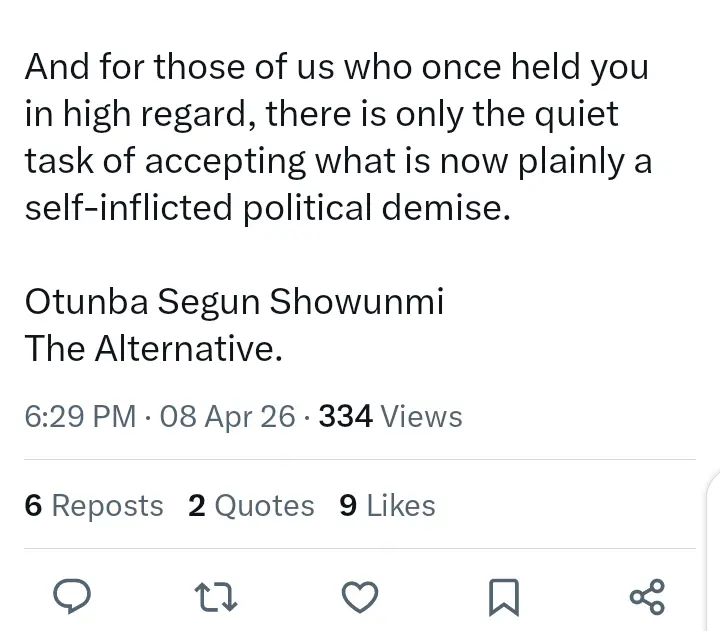This screenshot has height=631, width=720.
Task: Click the bold number 334
Action: coord(345,416)
